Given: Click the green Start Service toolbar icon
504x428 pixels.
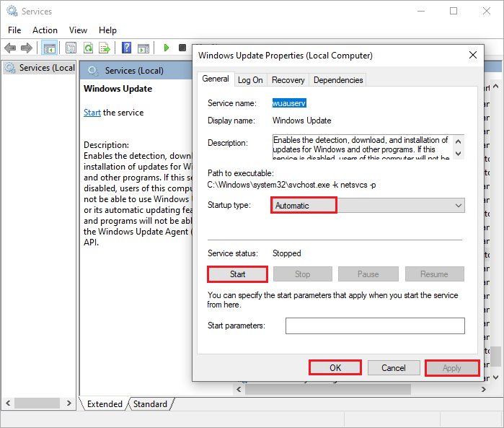Looking at the screenshot, I should (166, 48).
